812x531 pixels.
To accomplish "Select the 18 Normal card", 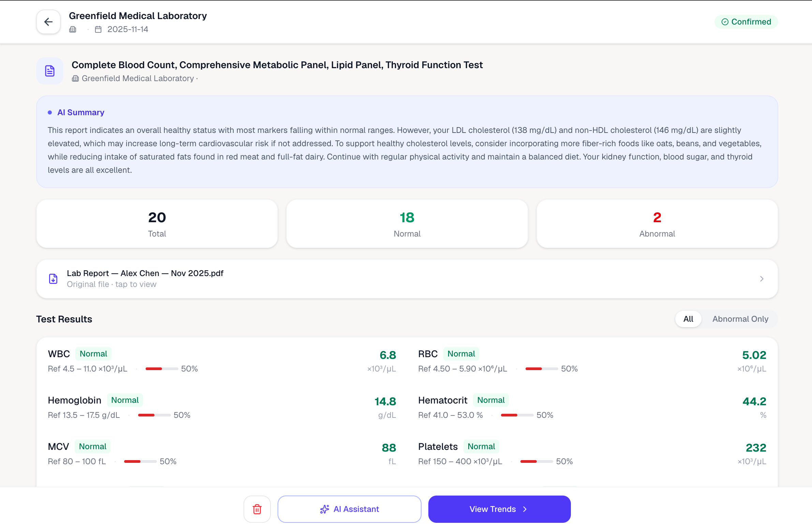I will pyautogui.click(x=407, y=224).
